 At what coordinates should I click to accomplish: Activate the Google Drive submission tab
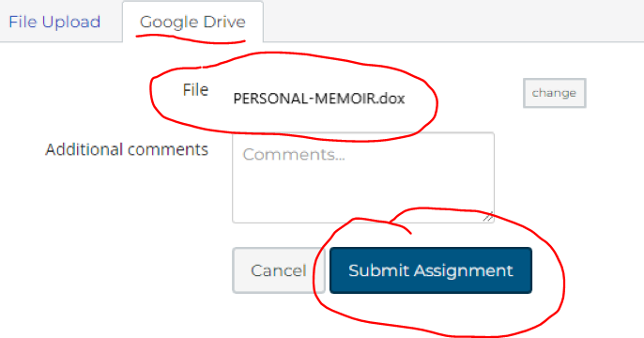coord(192,22)
